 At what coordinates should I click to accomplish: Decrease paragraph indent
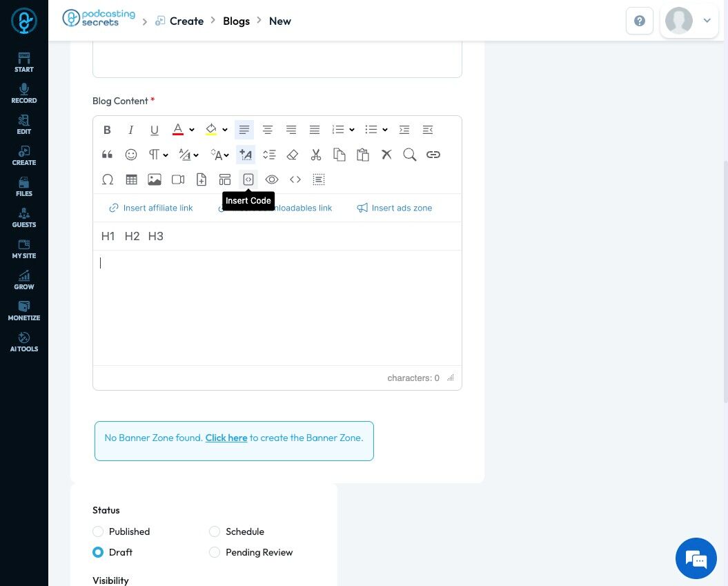428,130
